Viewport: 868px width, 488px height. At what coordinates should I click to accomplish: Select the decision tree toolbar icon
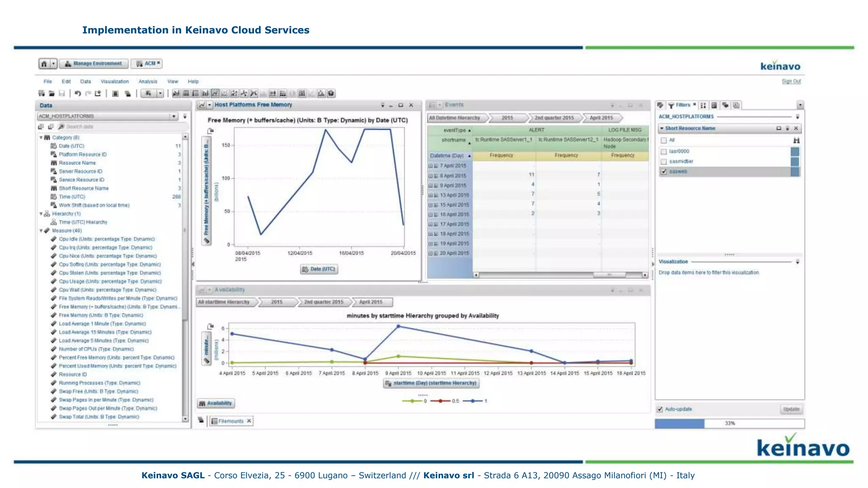321,93
